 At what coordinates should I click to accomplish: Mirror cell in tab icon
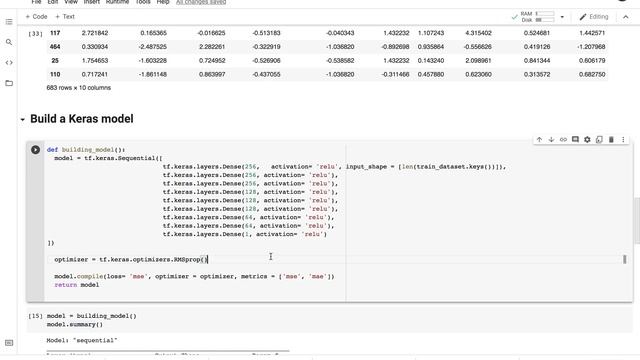[x=599, y=140]
